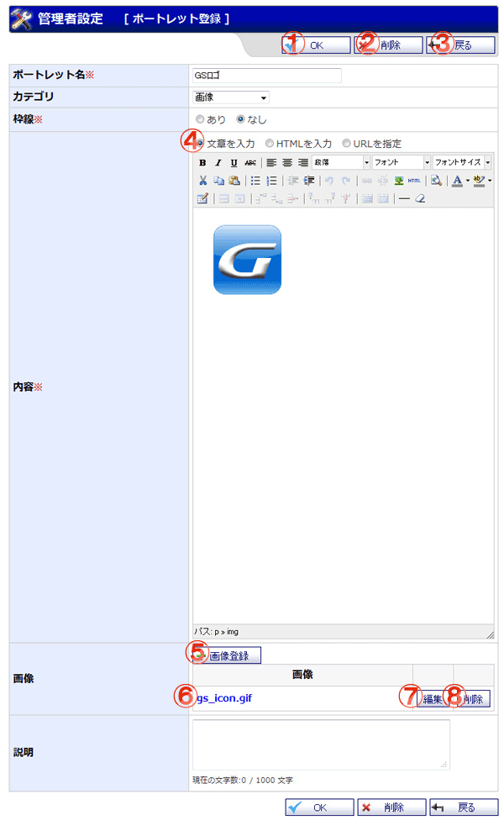The width and height of the screenshot is (504, 831).
Task: Copy selection using the copy icon
Action: [x=219, y=181]
